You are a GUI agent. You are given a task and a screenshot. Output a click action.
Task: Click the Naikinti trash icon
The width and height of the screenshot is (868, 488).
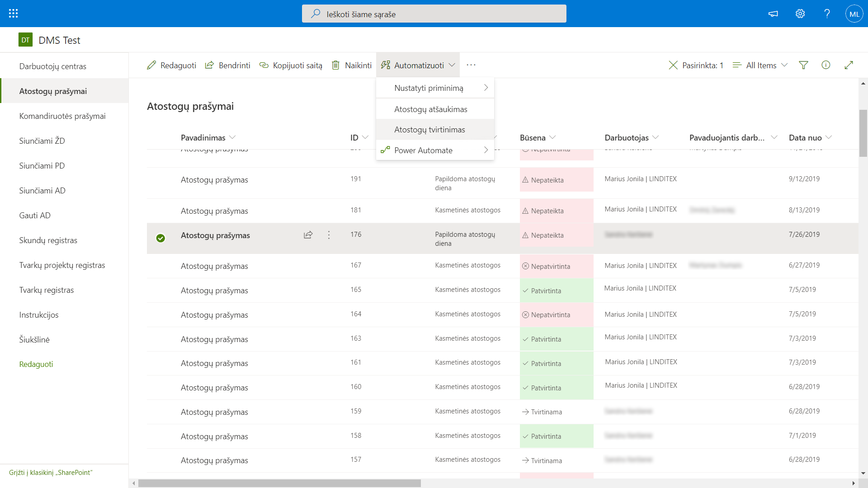(335, 65)
